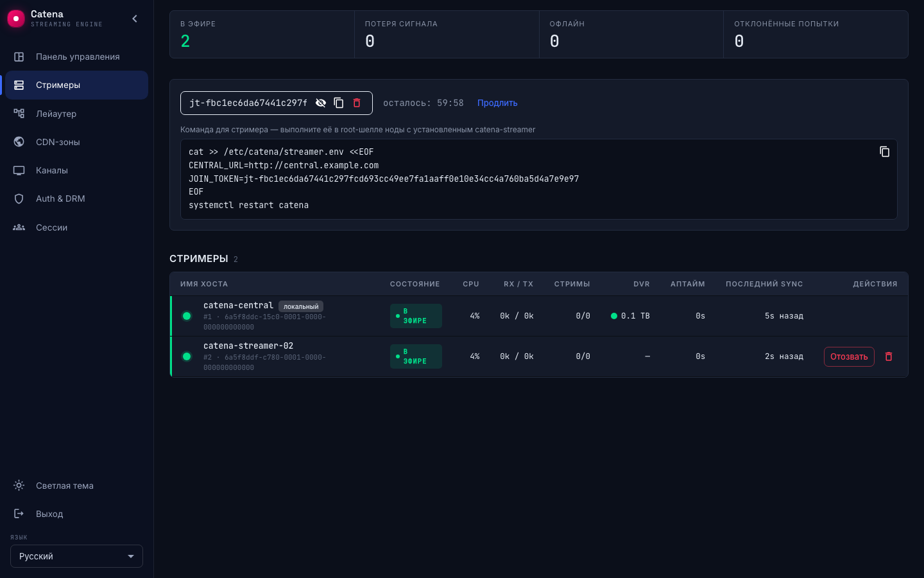
Task: Click В ЭФИРЕ status badge for catena-central
Action: (x=416, y=316)
